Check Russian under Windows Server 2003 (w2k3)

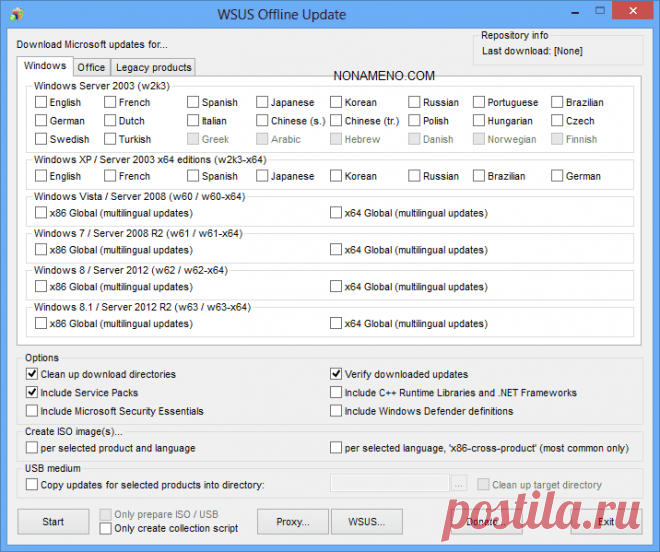414,102
